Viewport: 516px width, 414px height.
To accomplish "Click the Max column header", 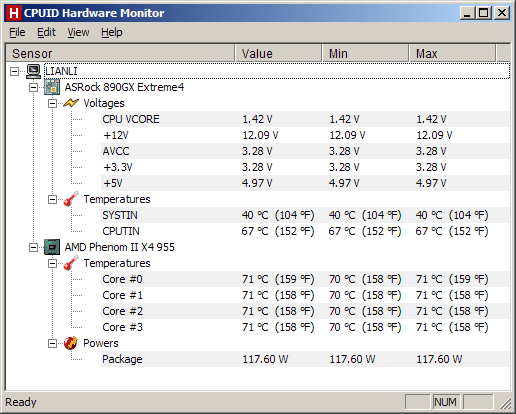I will tap(452, 53).
